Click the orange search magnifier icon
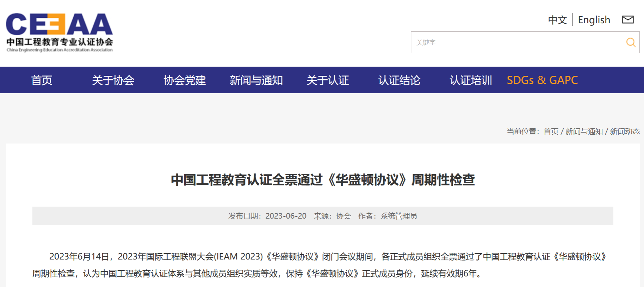644x287 pixels. click(x=631, y=42)
